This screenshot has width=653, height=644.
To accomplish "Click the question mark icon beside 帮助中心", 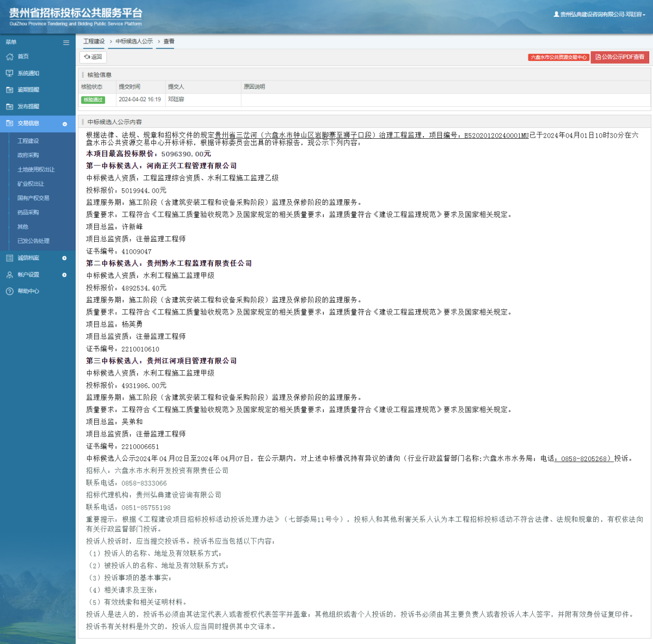I will (9, 291).
